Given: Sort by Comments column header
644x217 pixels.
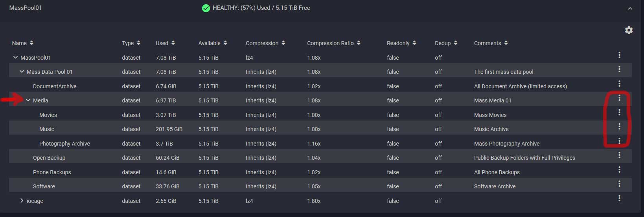Looking at the screenshot, I should (491, 43).
